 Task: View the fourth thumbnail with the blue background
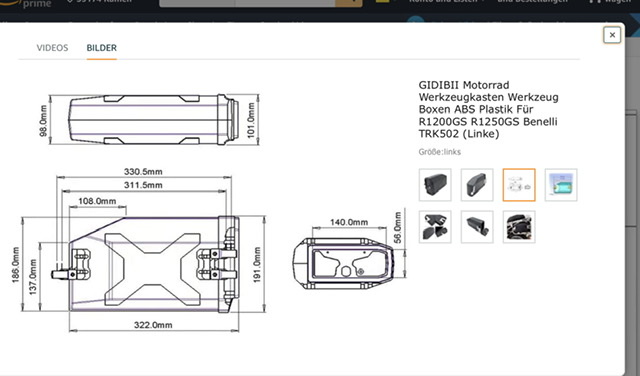tap(561, 185)
